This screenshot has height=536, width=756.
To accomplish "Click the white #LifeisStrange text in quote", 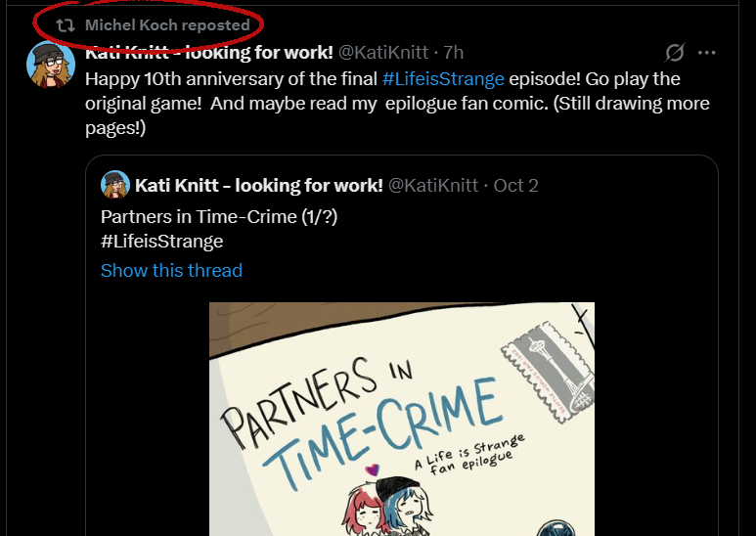I will [161, 241].
